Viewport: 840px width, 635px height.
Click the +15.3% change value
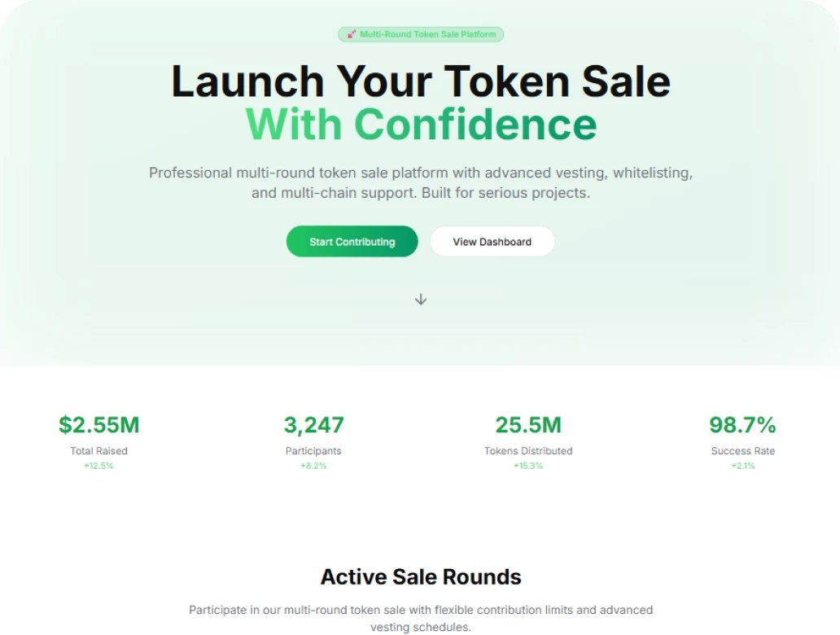click(528, 466)
